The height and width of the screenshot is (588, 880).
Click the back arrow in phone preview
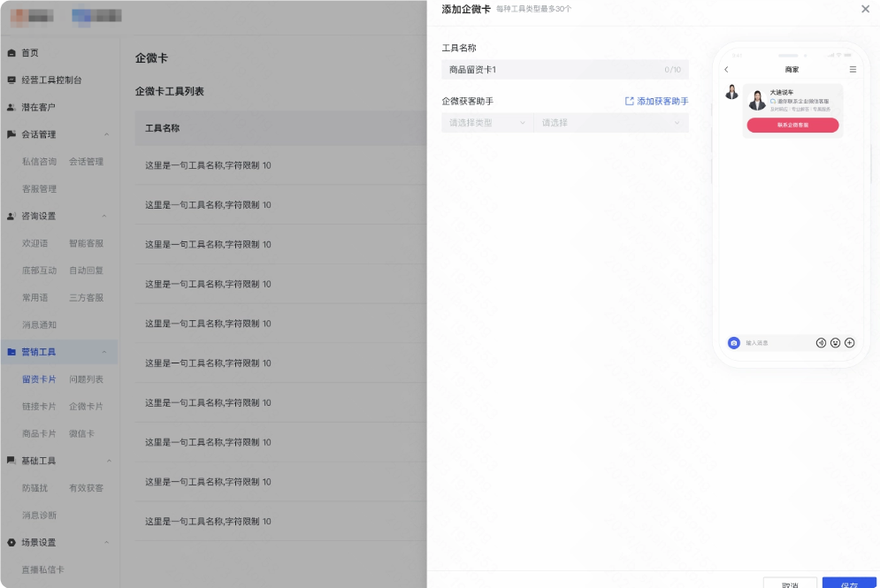[x=726, y=70]
